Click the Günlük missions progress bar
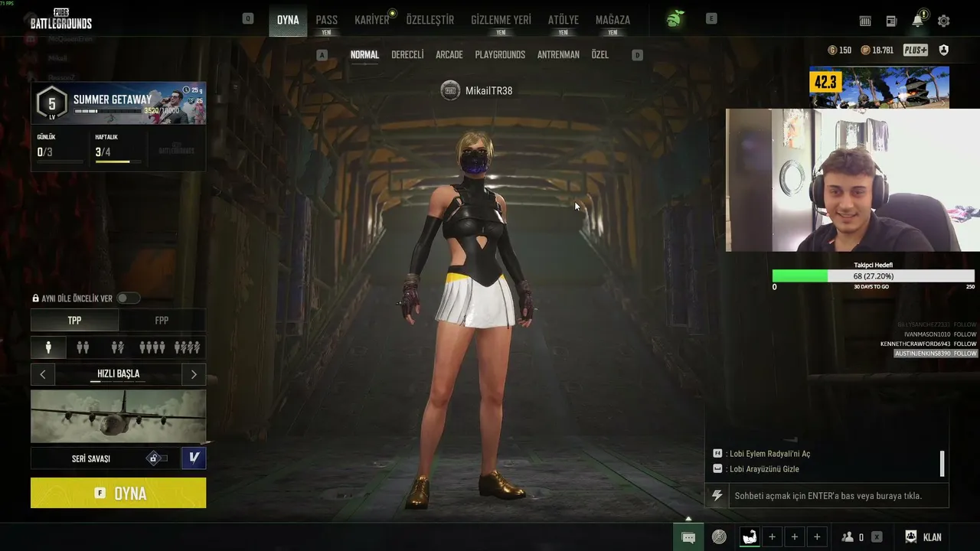The width and height of the screenshot is (980, 551). [x=60, y=161]
